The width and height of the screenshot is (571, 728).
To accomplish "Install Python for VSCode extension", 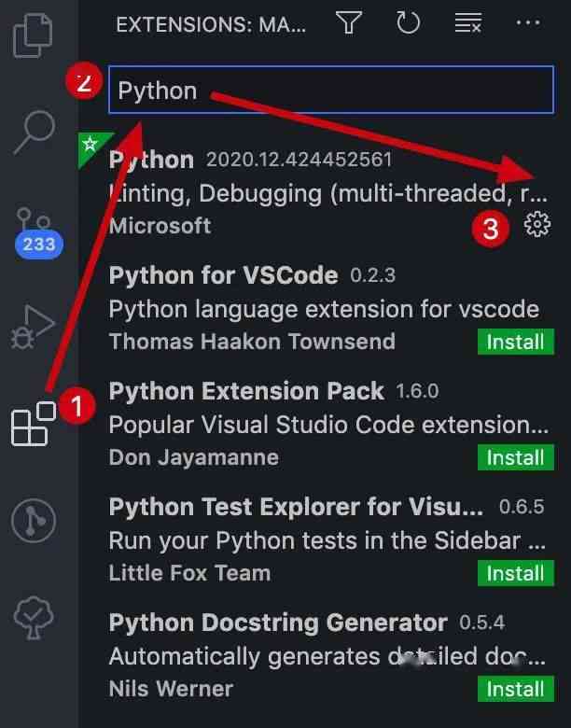I will 516,342.
